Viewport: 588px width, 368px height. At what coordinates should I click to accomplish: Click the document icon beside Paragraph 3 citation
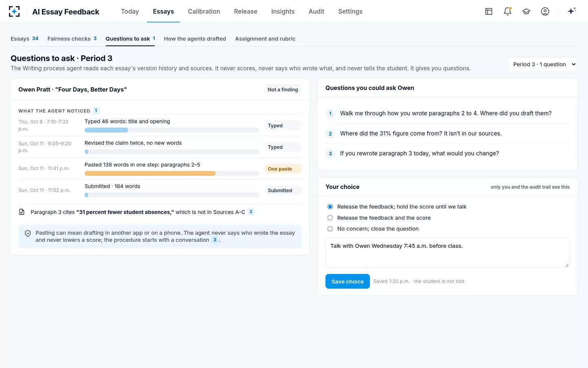(22, 212)
